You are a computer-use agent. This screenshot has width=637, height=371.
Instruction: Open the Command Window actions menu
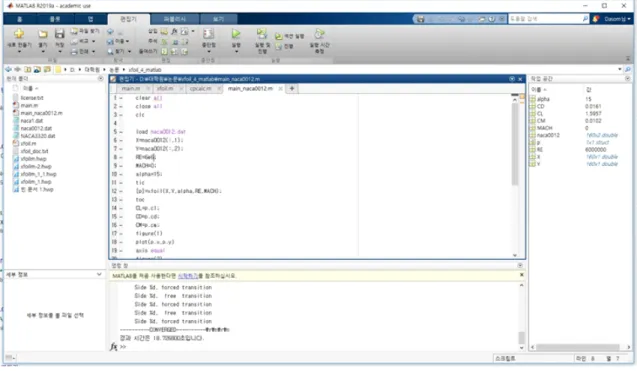click(520, 265)
